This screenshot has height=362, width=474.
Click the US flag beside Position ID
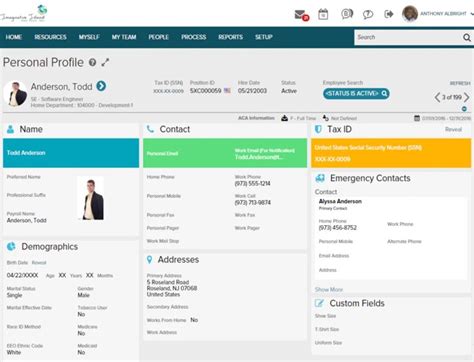coord(227,91)
